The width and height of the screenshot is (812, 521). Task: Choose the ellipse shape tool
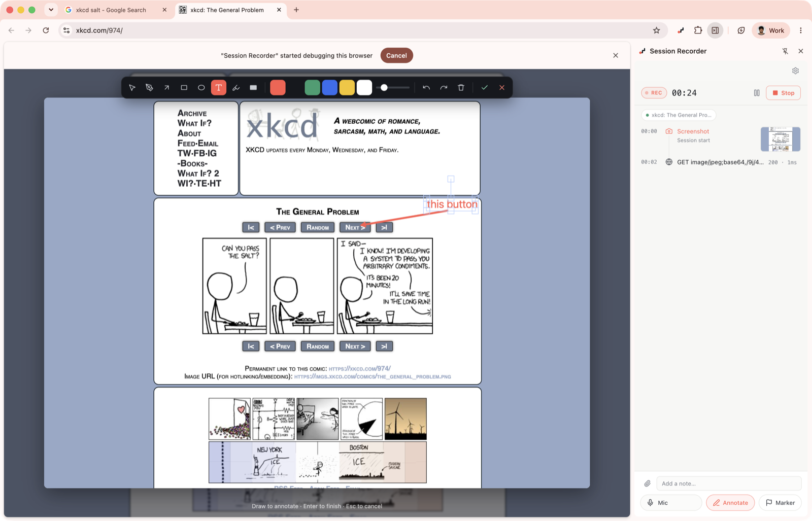click(201, 88)
